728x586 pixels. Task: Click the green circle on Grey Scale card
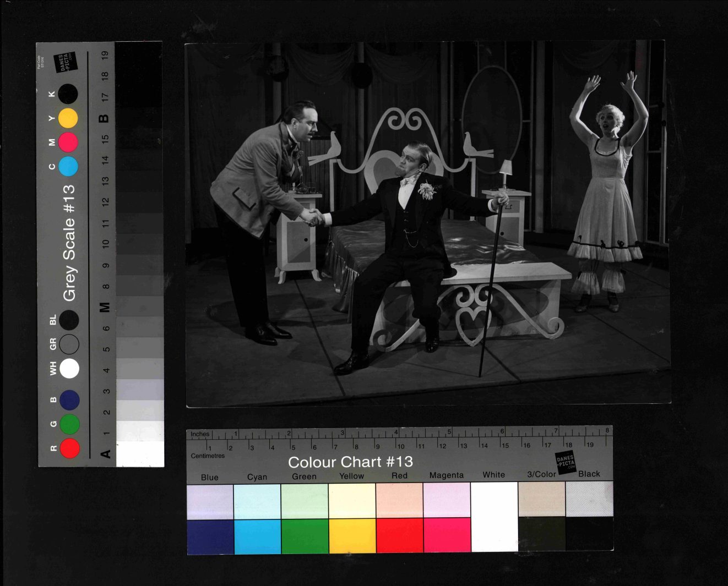69,424
